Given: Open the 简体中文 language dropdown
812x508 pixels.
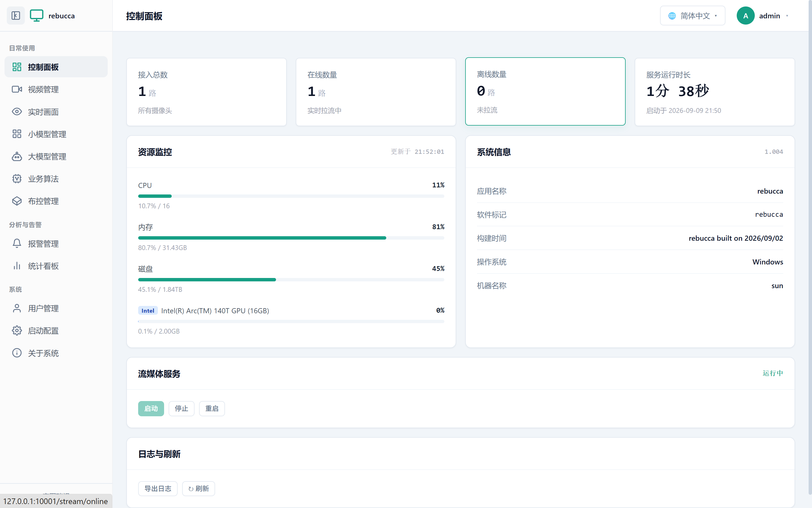Looking at the screenshot, I should (692, 16).
